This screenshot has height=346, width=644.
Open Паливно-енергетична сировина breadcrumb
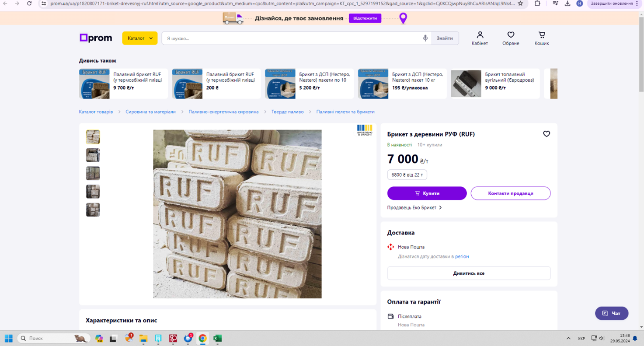click(x=223, y=112)
